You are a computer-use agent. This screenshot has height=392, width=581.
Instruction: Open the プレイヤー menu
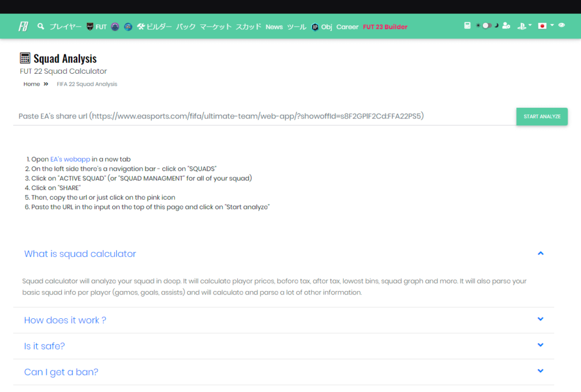65,27
